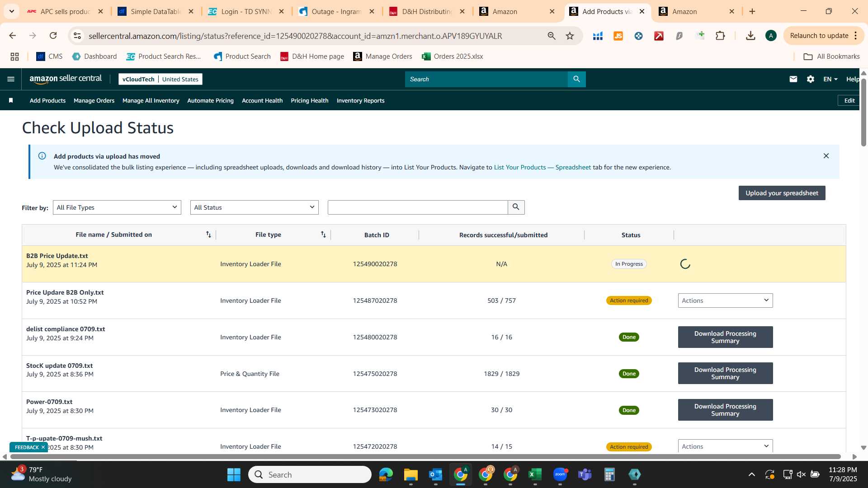Open Manage Orders in navigation bar
The image size is (868, 488).
coord(94,100)
